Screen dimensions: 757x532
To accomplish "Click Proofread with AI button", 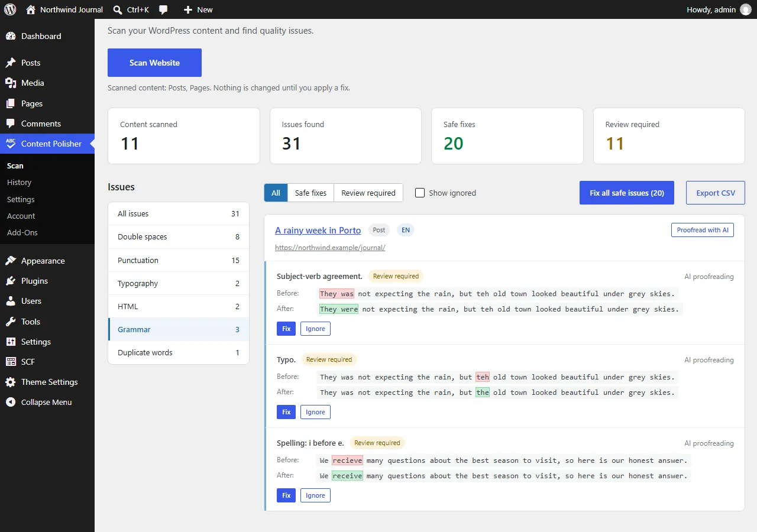I will coord(703,230).
